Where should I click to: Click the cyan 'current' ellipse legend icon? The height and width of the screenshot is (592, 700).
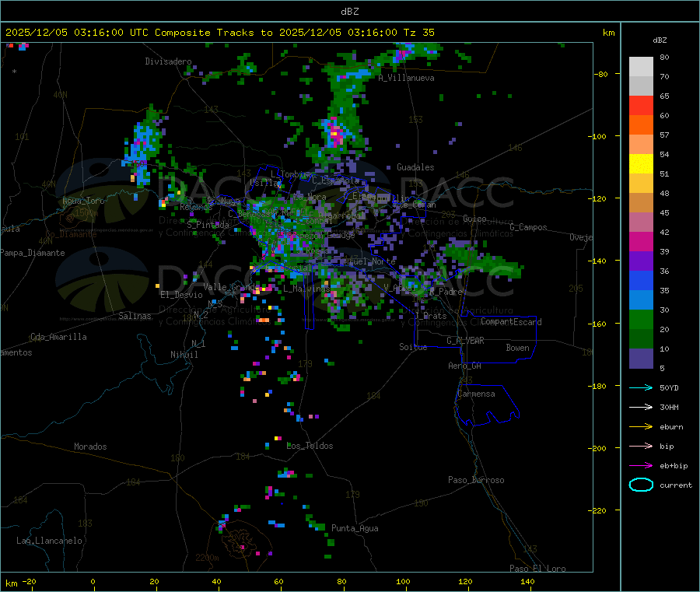point(641,485)
